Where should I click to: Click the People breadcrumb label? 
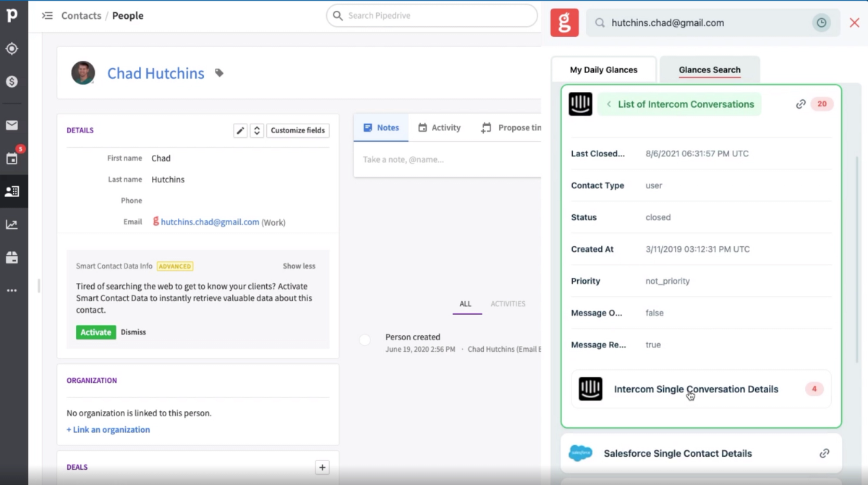(128, 15)
